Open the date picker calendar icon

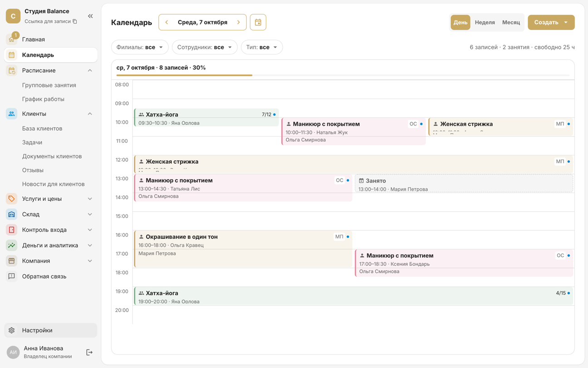258,22
